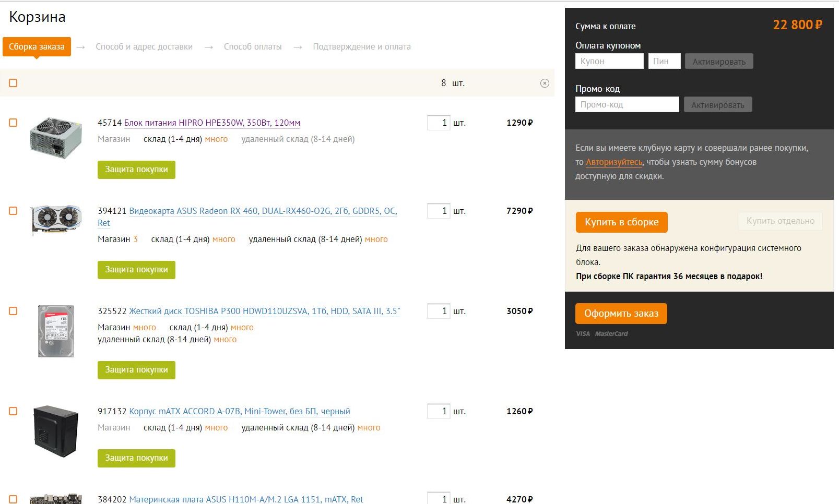The height and width of the screenshot is (504, 839).
Task: Edit quantity for HIPRO power supply
Action: pos(439,123)
